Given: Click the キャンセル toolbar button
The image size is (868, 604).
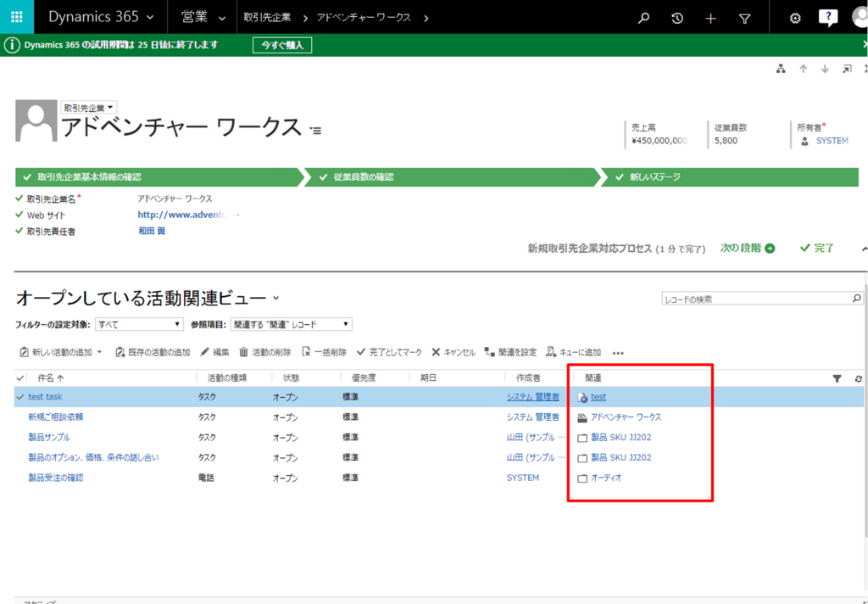Looking at the screenshot, I should coord(453,352).
